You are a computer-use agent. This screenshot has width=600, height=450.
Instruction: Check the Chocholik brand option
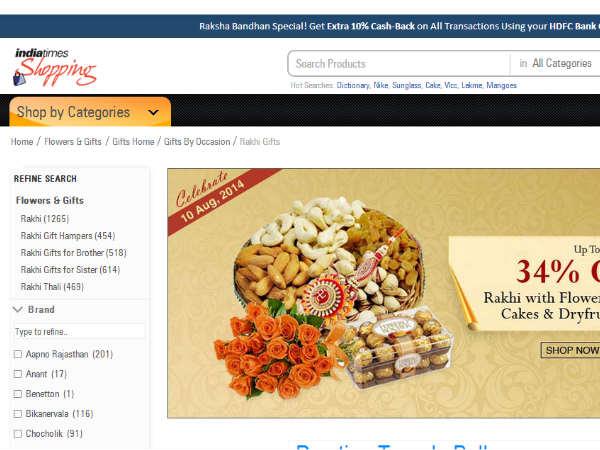[x=18, y=434]
